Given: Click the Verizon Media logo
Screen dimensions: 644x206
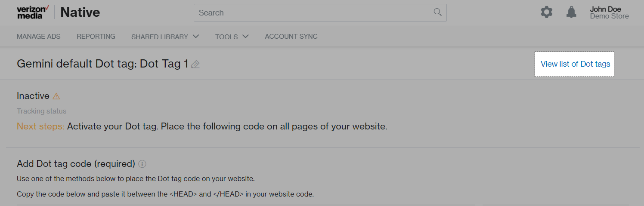Looking at the screenshot, I should point(33,12).
